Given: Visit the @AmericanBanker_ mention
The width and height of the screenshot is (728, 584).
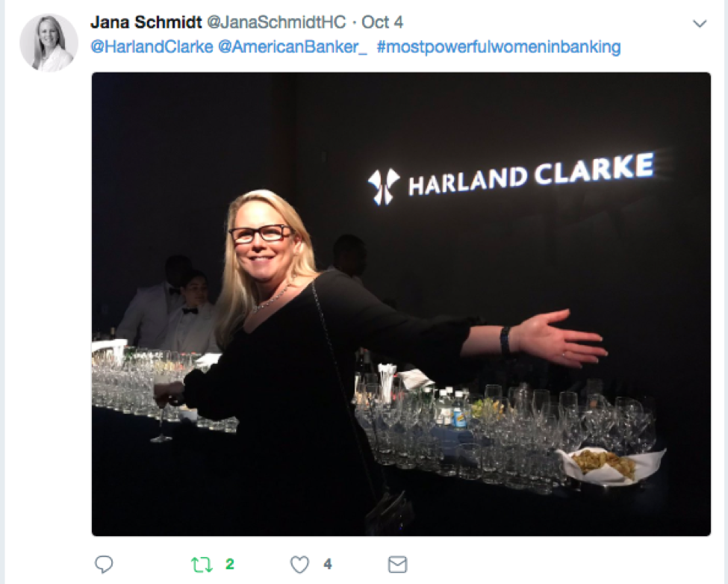Looking at the screenshot, I should click(x=293, y=47).
